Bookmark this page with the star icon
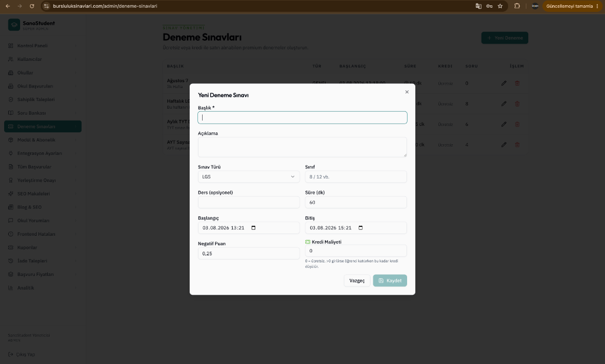 (x=500, y=6)
